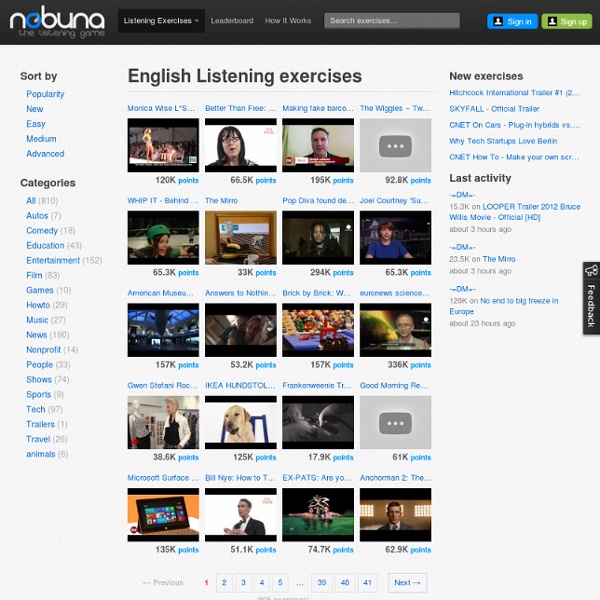Select the All category

[x=31, y=201]
